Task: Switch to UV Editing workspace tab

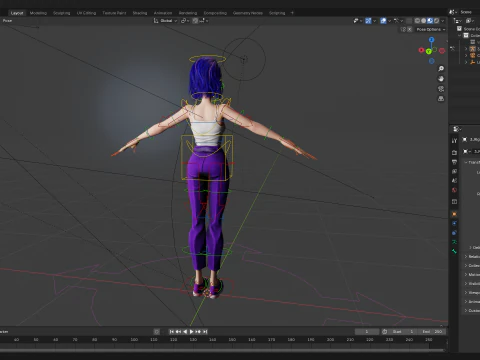Action: pyautogui.click(x=86, y=13)
